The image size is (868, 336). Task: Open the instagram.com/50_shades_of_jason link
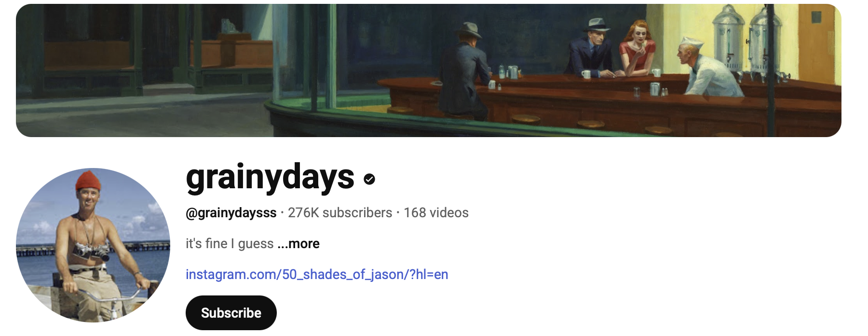(x=317, y=274)
